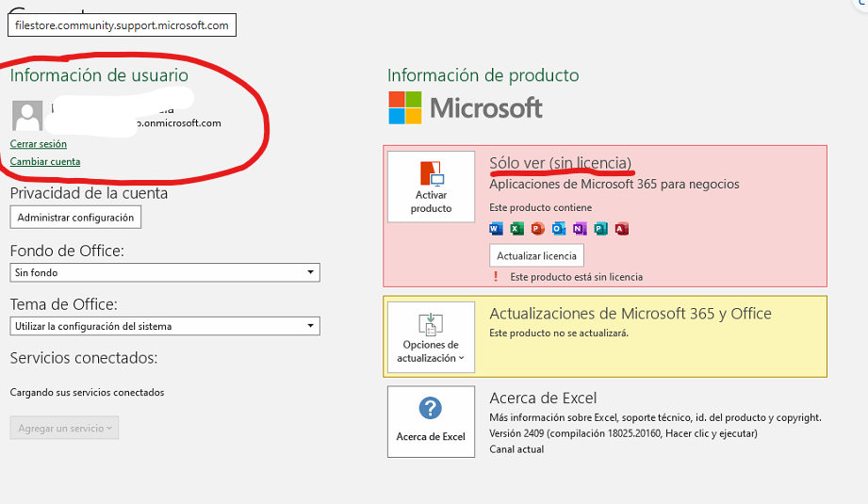The image size is (868, 504).
Task: Click 'Actualizaciones de Microsoft 365 y Office' heading
Action: 631,314
